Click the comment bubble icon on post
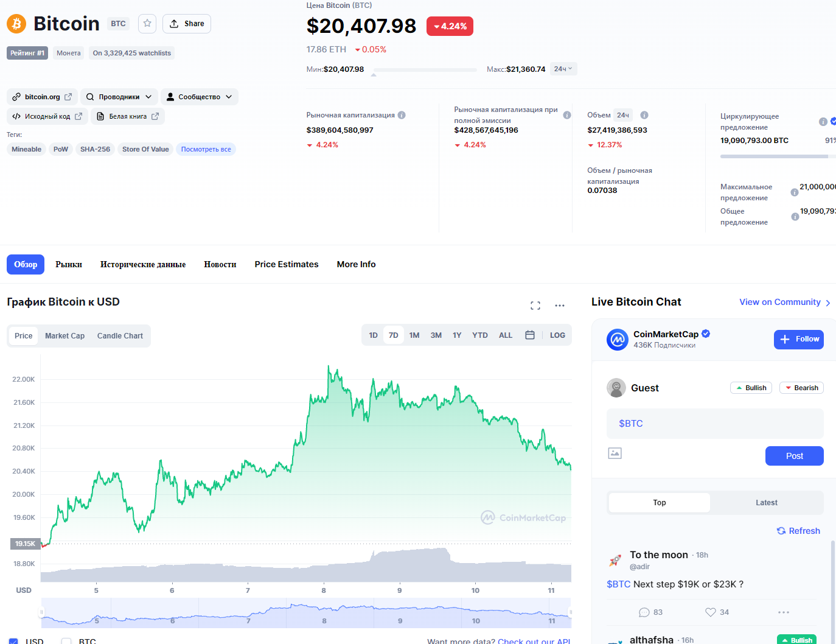Image resolution: width=836 pixels, height=644 pixels. click(x=644, y=612)
